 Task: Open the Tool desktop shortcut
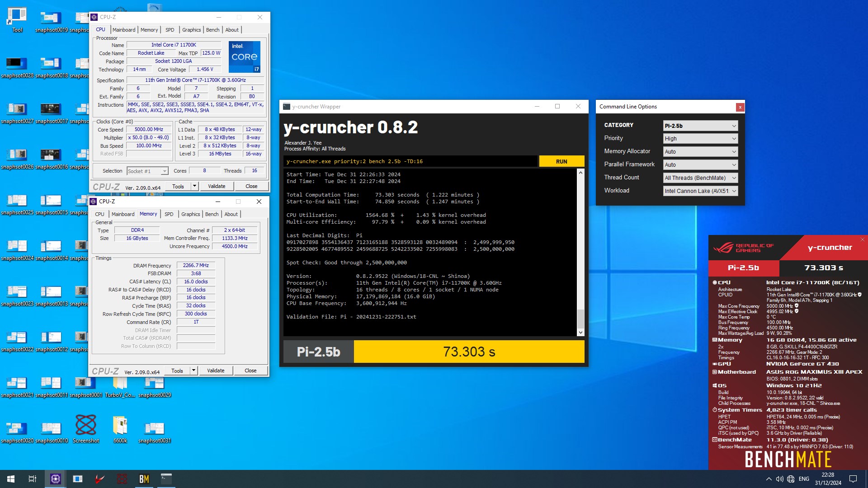pos(17,20)
